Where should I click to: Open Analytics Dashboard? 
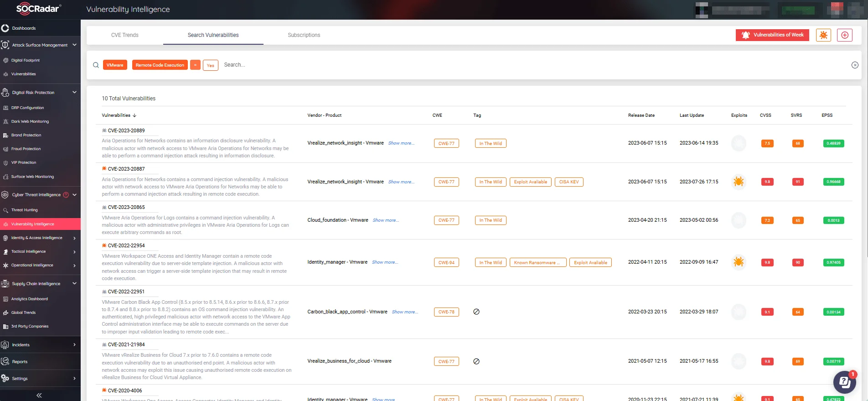coord(29,299)
